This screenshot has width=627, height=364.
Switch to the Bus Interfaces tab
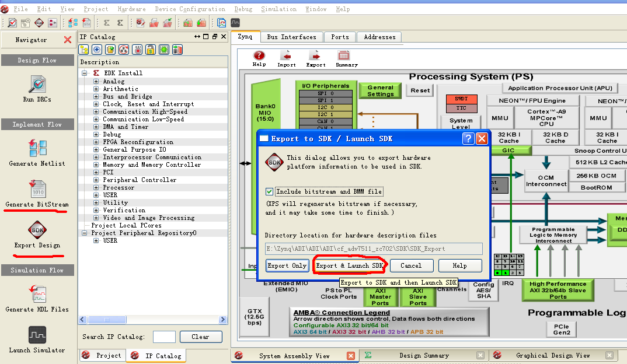point(291,37)
